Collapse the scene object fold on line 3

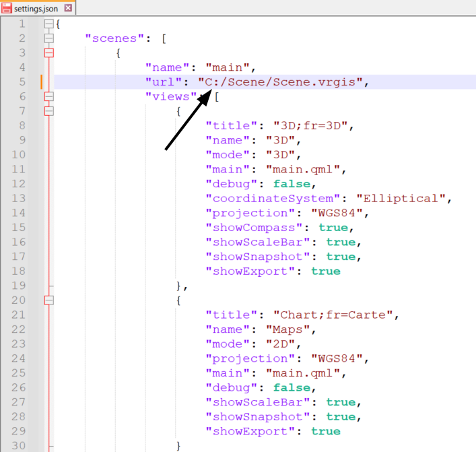48,53
